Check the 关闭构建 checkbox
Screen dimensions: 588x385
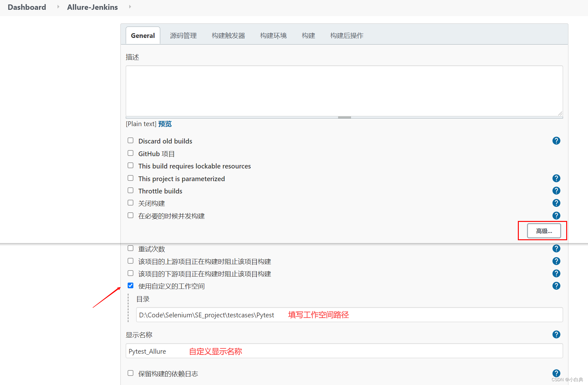[x=130, y=203]
